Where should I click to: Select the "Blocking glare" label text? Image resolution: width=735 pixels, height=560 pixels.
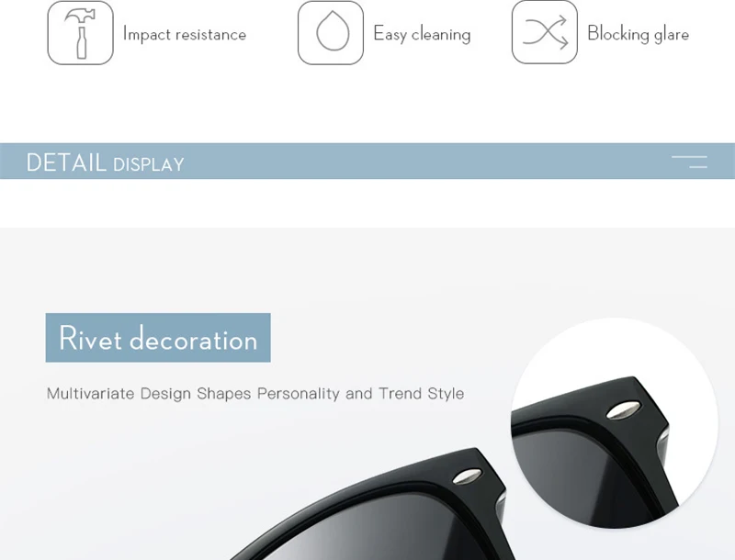point(638,34)
